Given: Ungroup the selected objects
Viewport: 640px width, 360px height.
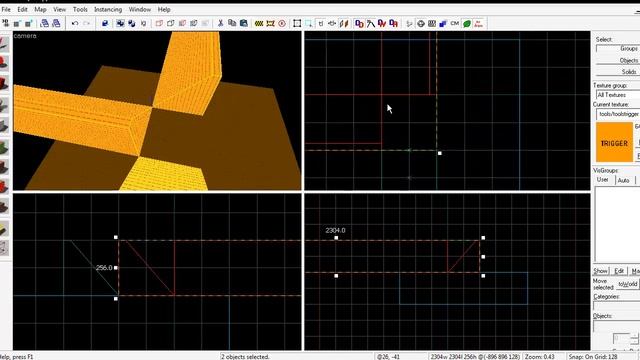Looking at the screenshot, I should (132, 23).
